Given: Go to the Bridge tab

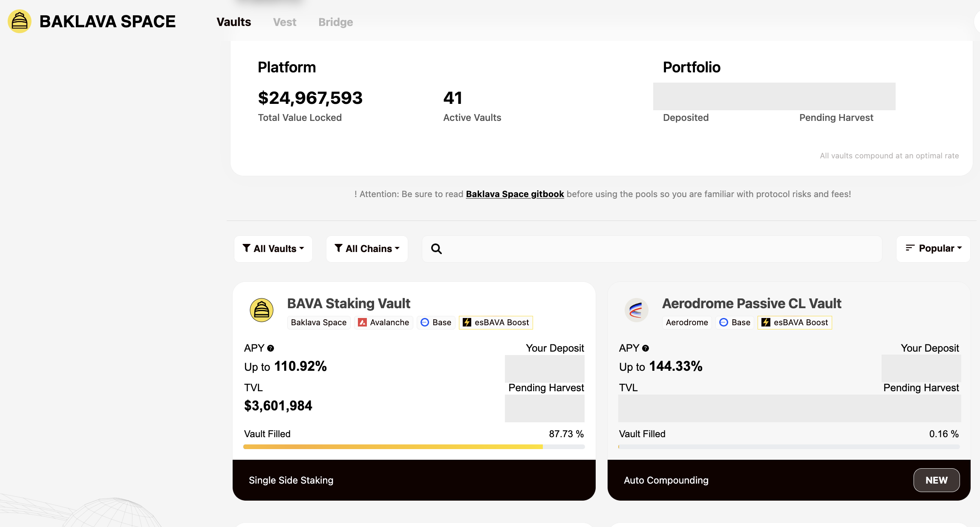Looking at the screenshot, I should tap(335, 22).
